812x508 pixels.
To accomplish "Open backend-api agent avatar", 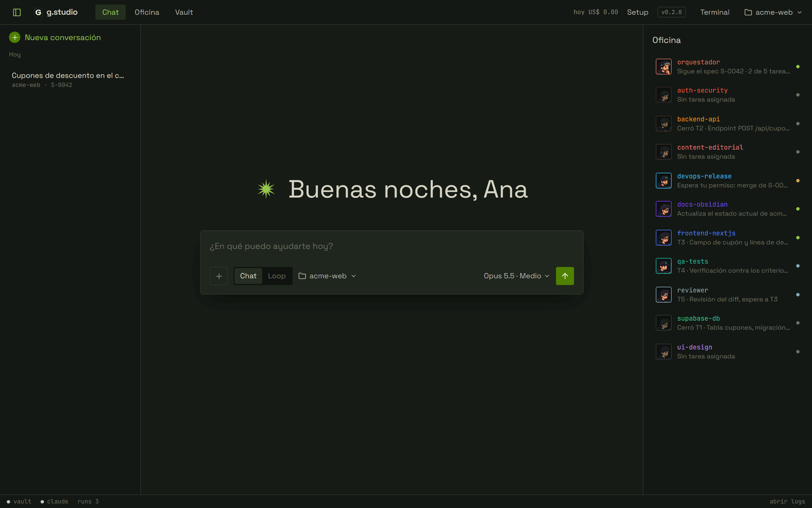I will (663, 124).
